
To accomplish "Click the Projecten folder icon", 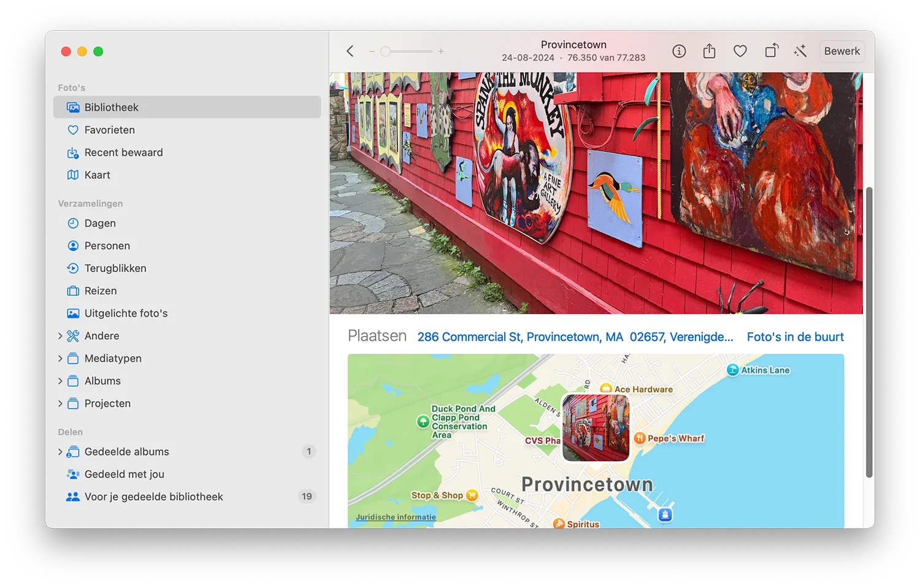I will (73, 403).
